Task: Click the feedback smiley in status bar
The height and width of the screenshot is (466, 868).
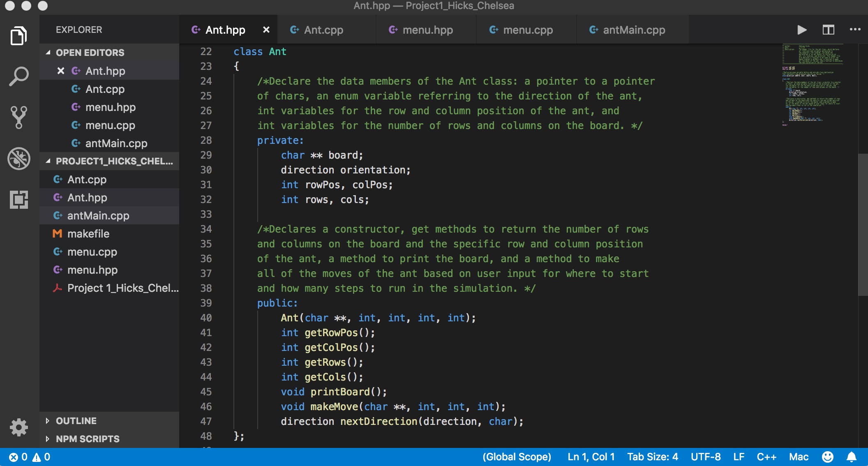Action: [x=827, y=457]
